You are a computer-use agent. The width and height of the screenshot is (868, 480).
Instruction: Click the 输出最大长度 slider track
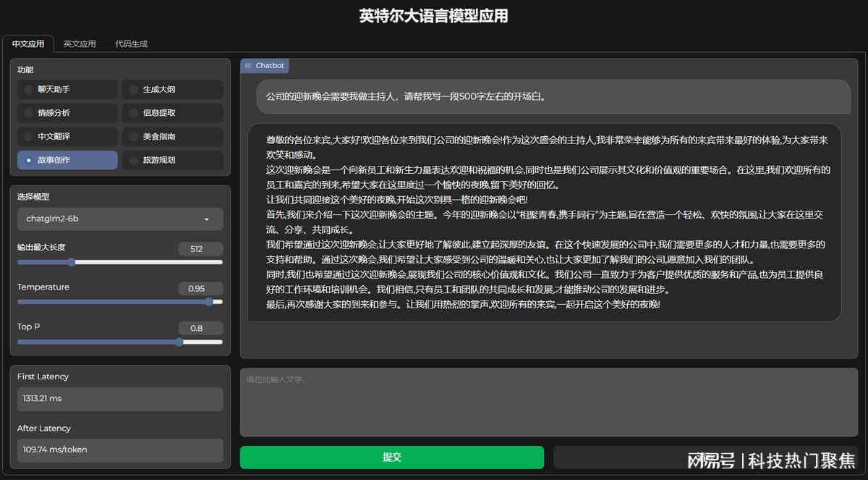(x=120, y=262)
